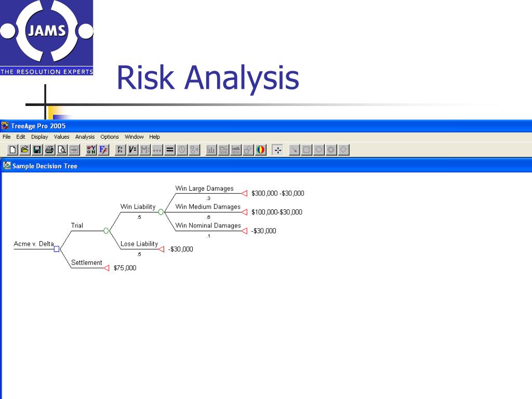Select the 'Win Liability' branch label
532x399 pixels.
coord(138,207)
